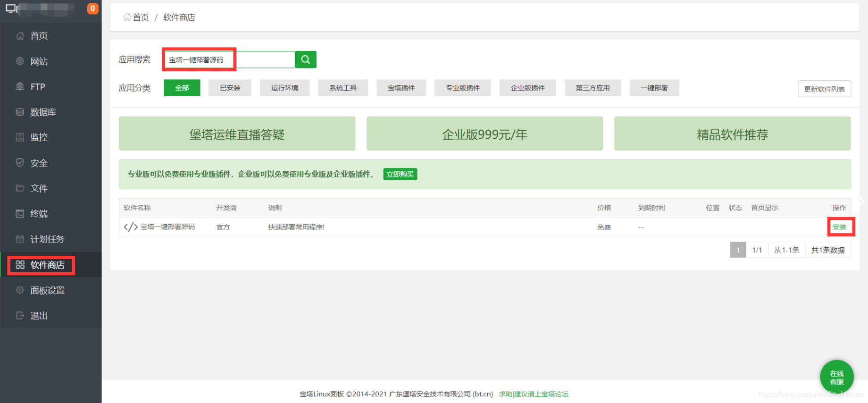Click the 共1条数据 pagination text
Viewport: 868px width, 403px height.
(x=828, y=250)
